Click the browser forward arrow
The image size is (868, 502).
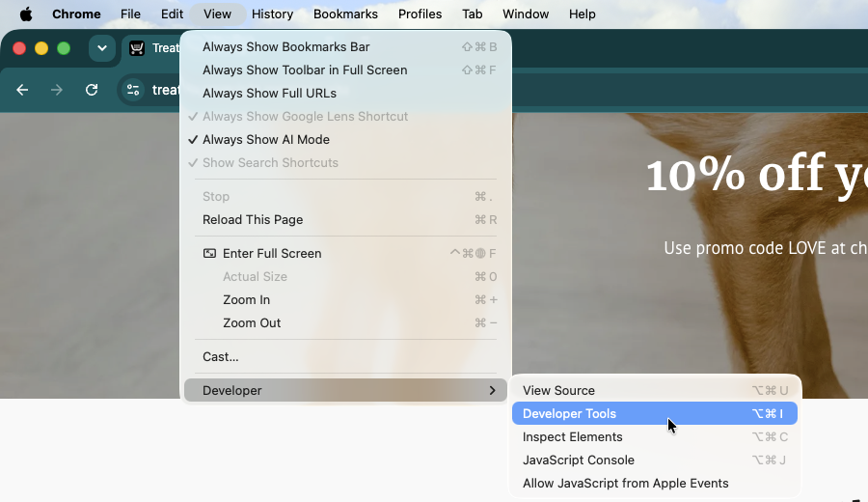point(57,90)
